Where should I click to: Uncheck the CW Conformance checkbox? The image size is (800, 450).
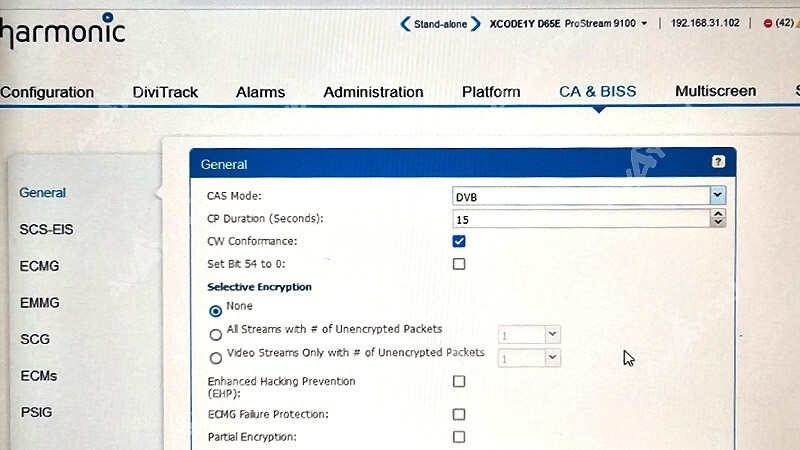tap(459, 241)
